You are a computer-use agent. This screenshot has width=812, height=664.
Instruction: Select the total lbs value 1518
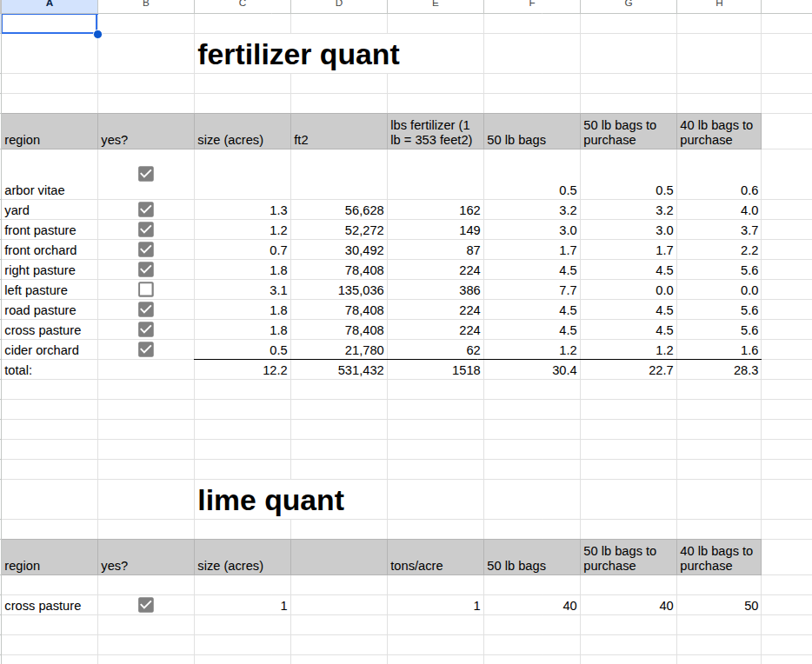(436, 370)
